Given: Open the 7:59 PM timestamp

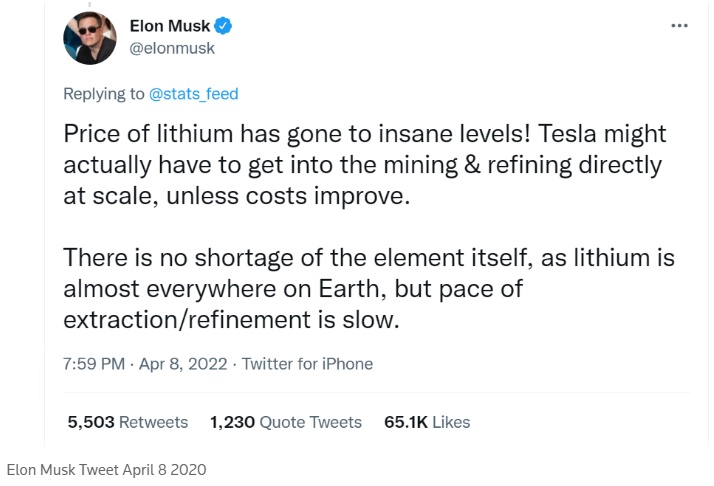Looking at the screenshot, I should (x=92, y=364).
